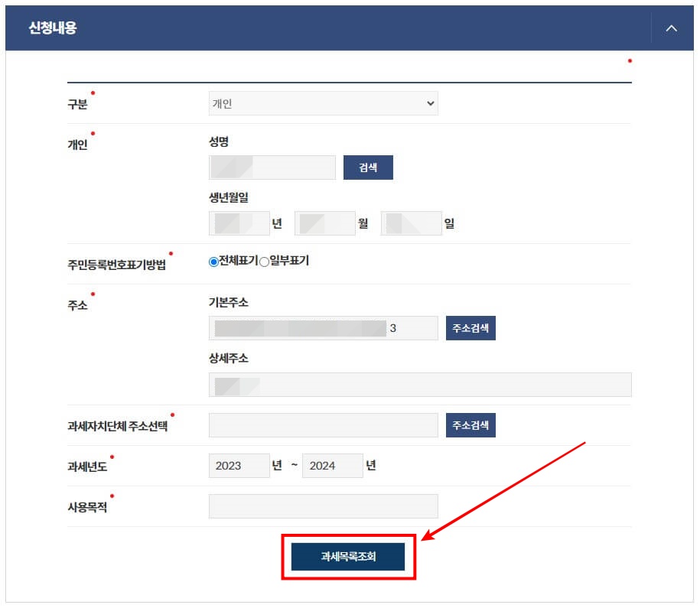Click the 과세년도 label
The height and width of the screenshot is (608, 700).
pos(87,467)
